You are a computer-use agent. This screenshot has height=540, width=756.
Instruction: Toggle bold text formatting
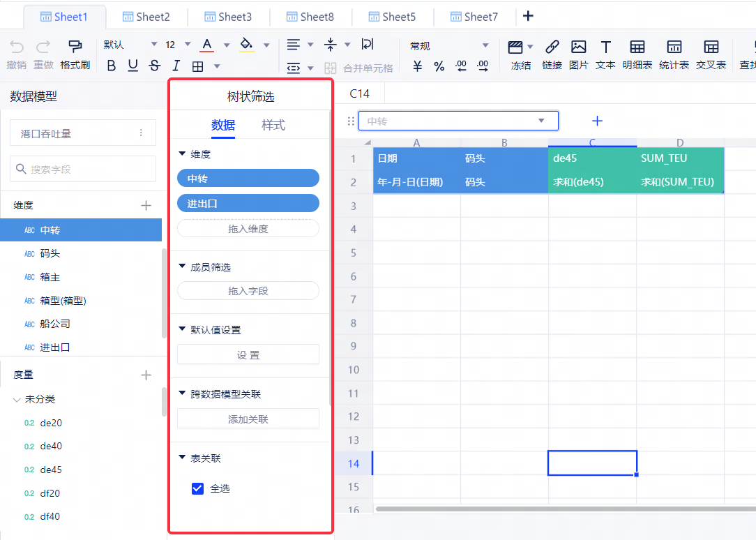[x=111, y=66]
